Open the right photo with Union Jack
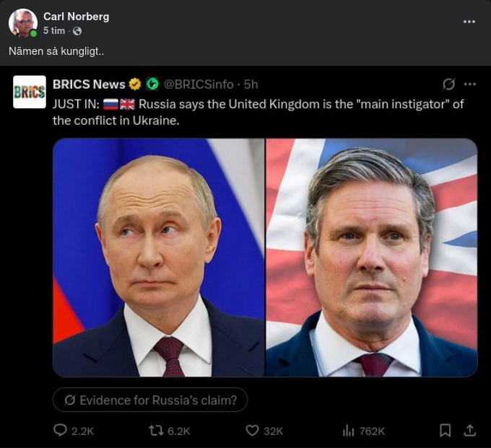 [371, 258]
